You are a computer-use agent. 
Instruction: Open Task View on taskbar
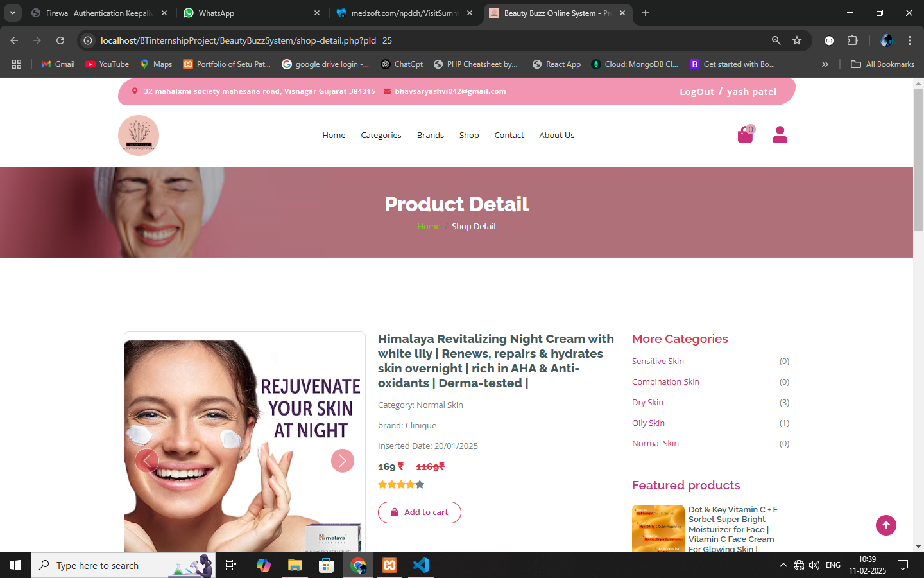click(231, 565)
